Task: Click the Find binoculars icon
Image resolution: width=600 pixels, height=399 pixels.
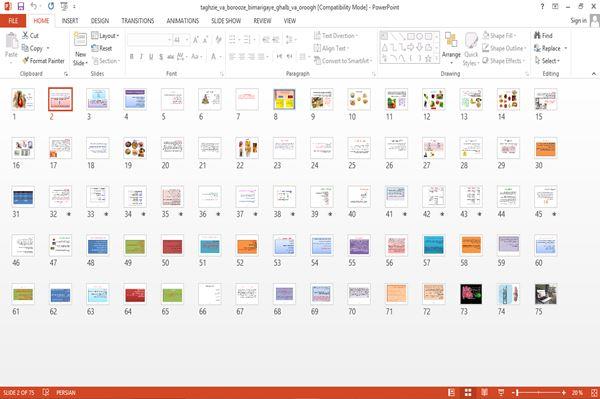Action: [537, 35]
